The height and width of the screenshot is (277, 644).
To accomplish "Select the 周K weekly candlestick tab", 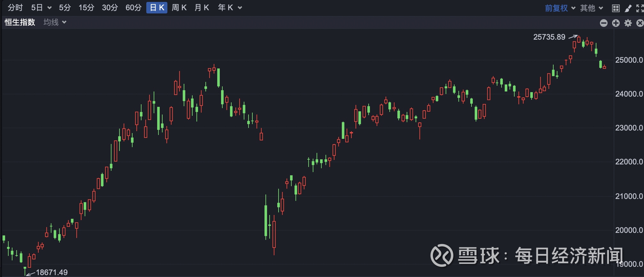I will (179, 8).
